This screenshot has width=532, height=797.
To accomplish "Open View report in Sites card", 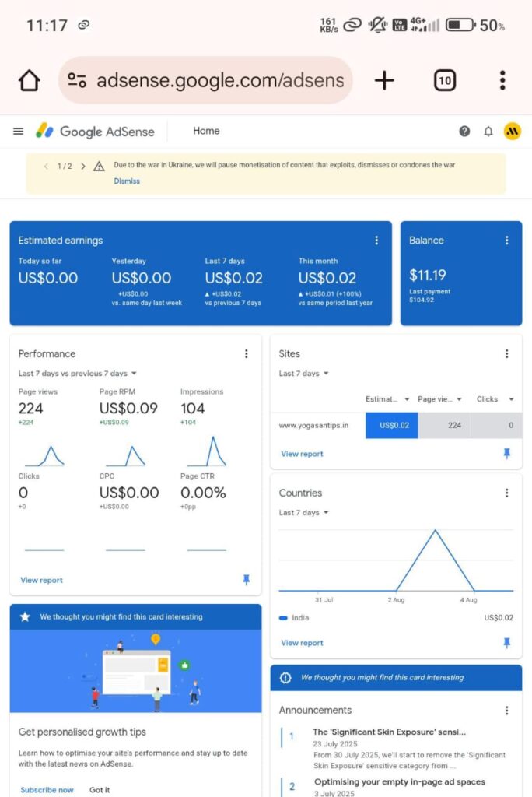I will click(x=302, y=454).
